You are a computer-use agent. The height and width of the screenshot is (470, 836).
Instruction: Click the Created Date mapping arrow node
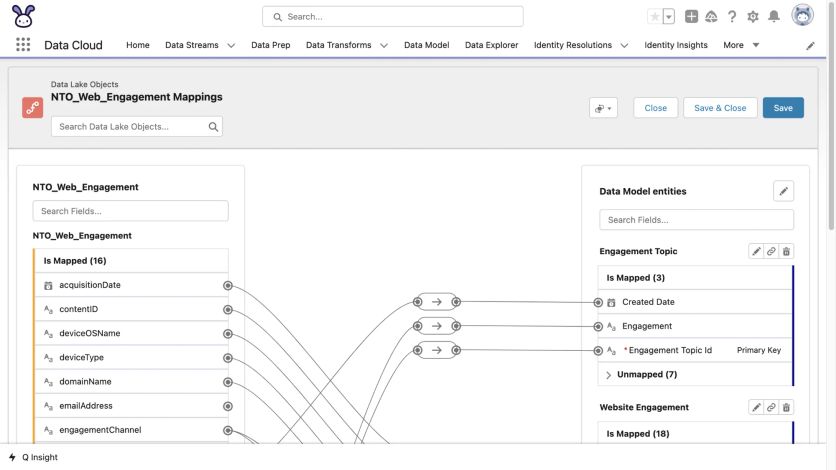pyautogui.click(x=437, y=302)
